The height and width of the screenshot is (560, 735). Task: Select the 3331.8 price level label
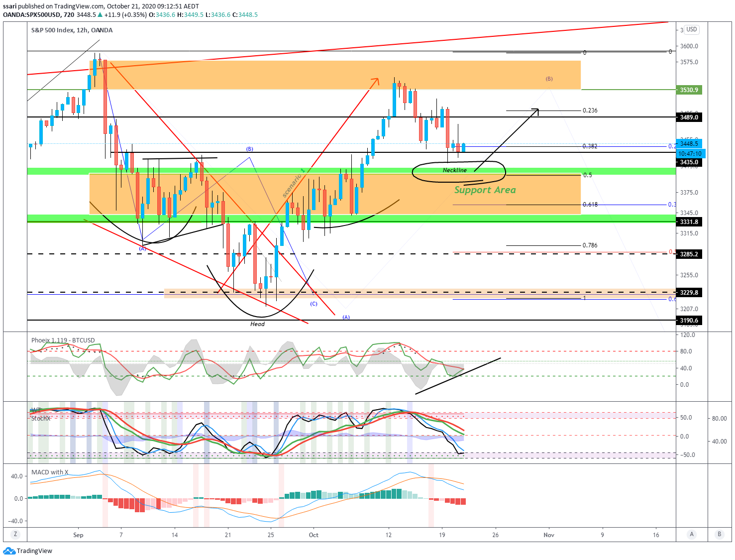click(689, 222)
